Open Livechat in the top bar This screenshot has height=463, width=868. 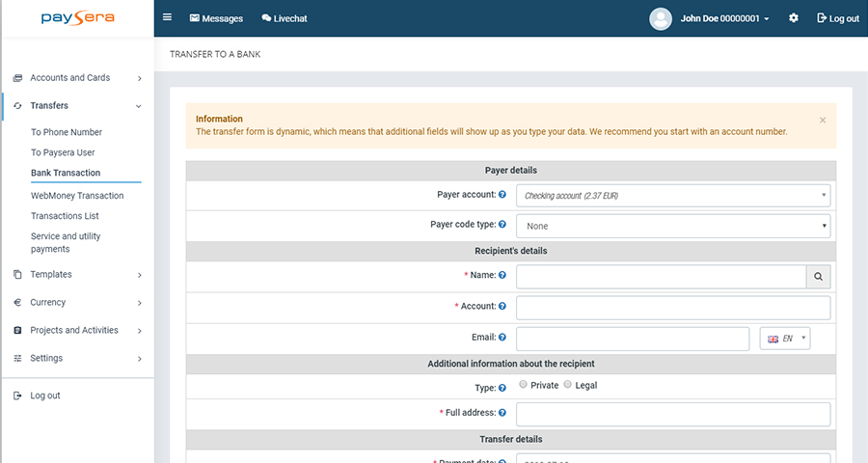285,18
